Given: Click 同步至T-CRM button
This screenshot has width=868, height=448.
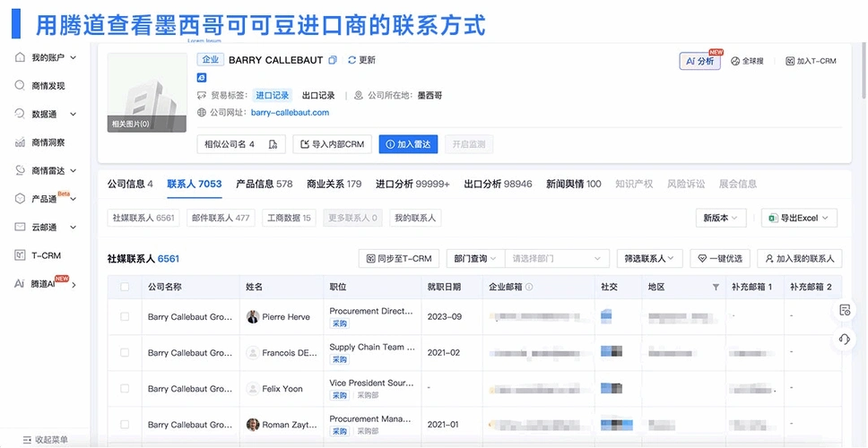Looking at the screenshot, I should pyautogui.click(x=399, y=258).
